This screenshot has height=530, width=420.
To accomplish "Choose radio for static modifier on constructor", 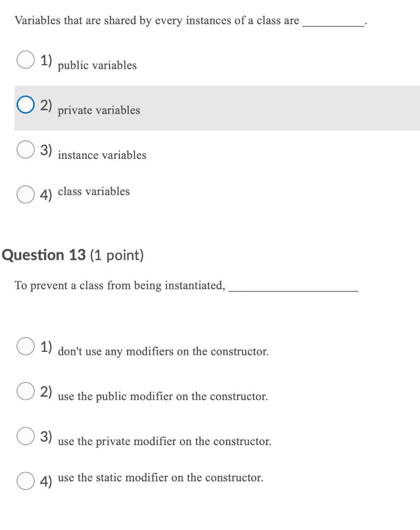I will tap(26, 481).
